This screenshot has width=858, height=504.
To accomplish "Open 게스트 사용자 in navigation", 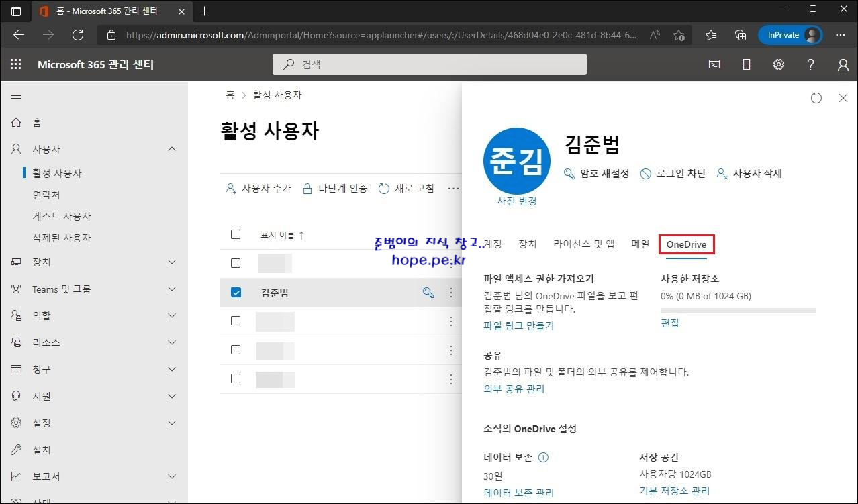I will (x=62, y=216).
